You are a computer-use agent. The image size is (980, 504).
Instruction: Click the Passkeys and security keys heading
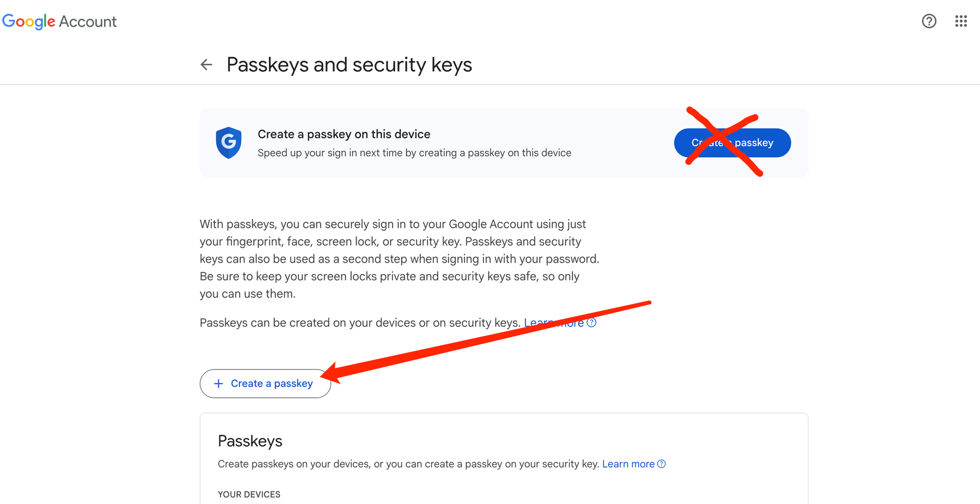tap(349, 64)
